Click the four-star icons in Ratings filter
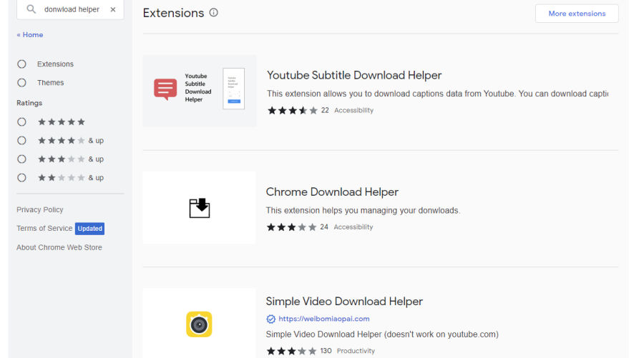This screenshot has width=644, height=358. pos(62,141)
